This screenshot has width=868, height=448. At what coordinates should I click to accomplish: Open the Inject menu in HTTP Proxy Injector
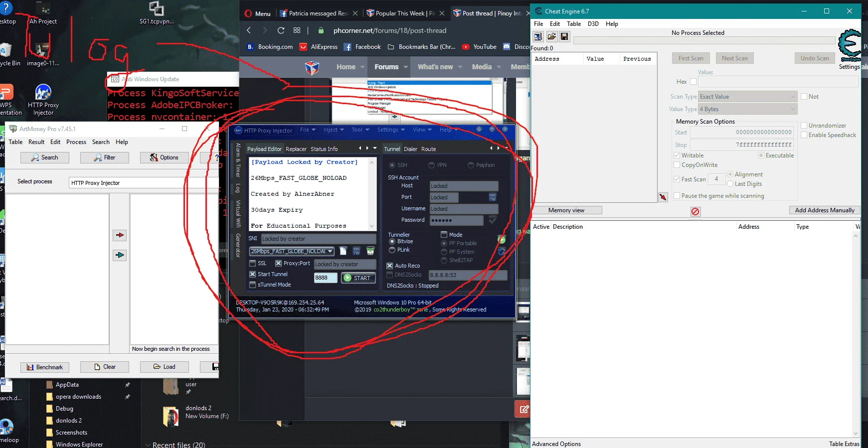pos(334,130)
